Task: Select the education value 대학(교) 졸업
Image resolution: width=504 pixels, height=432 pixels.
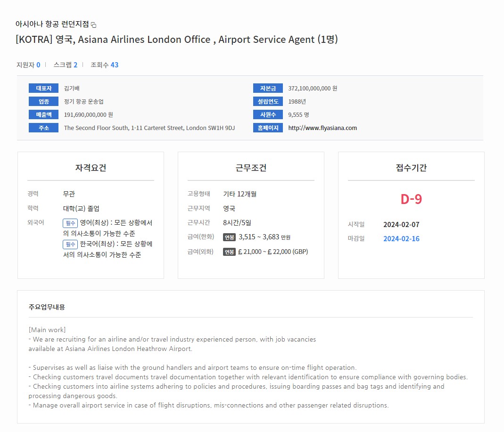Action: coord(81,208)
